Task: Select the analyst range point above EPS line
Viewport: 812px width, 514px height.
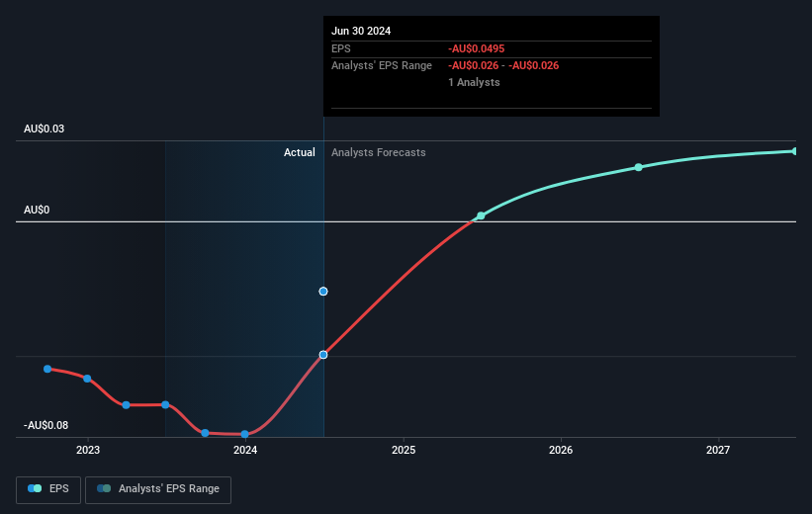Action: point(323,292)
